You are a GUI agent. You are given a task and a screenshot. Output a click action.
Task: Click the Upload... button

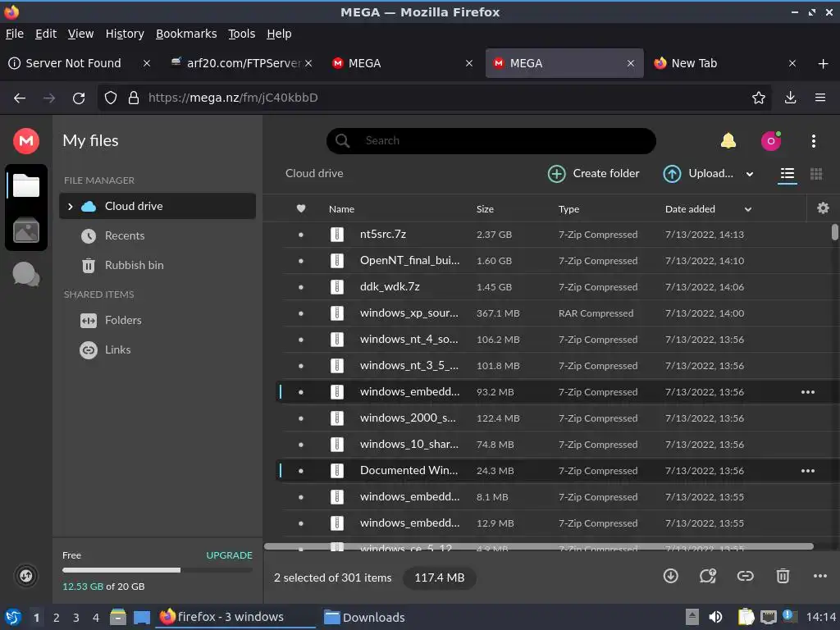click(x=698, y=174)
